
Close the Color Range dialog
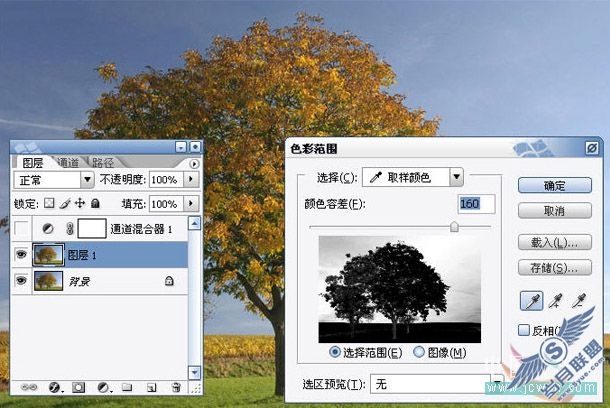pos(592,148)
